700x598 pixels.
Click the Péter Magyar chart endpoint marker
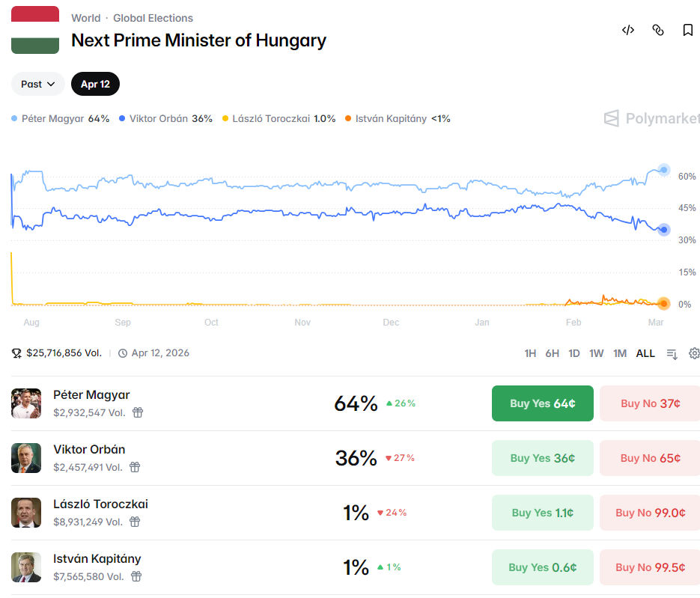pos(663,170)
